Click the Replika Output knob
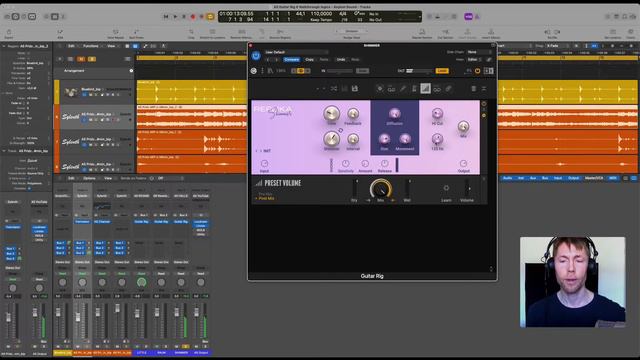 tap(463, 164)
